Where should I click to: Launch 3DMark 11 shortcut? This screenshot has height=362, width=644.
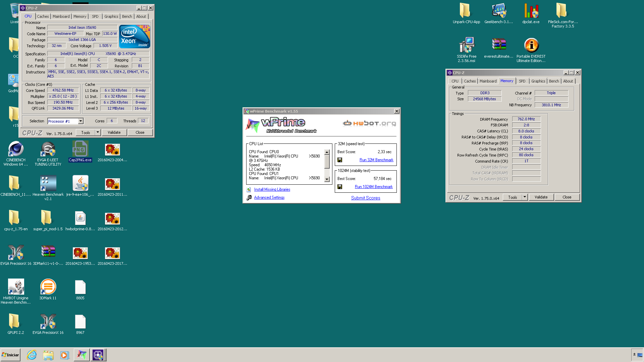[x=48, y=289]
